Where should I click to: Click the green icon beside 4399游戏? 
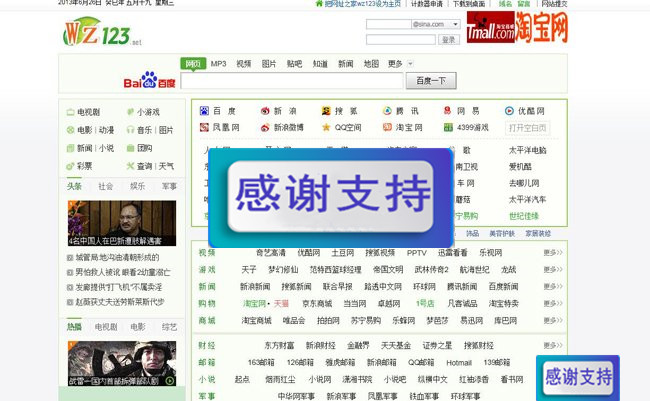tap(448, 127)
